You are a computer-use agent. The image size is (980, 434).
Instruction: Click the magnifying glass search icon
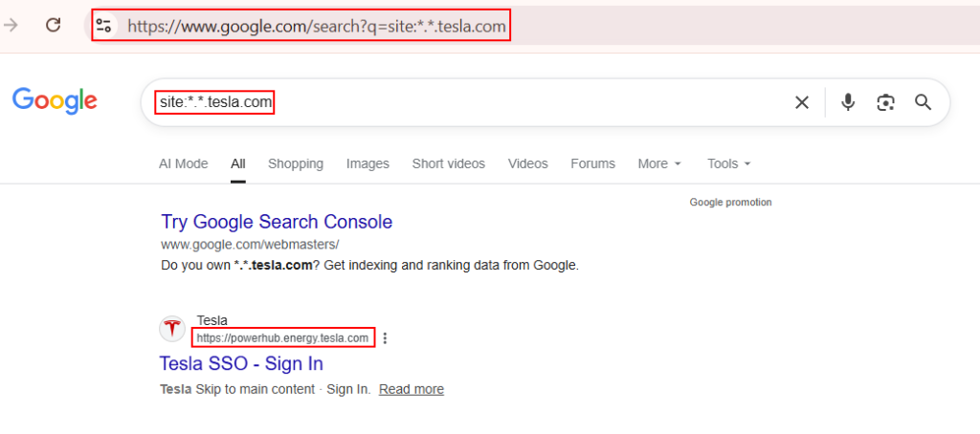click(923, 102)
